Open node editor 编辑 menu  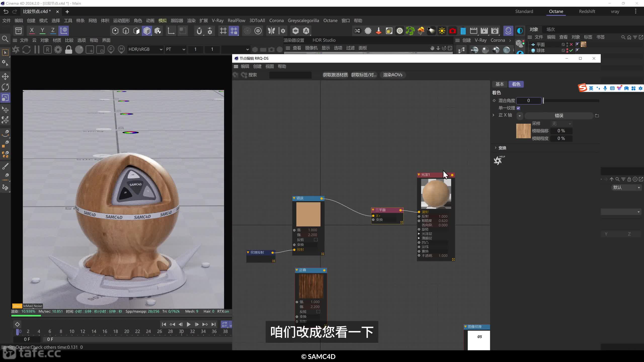pyautogui.click(x=245, y=66)
